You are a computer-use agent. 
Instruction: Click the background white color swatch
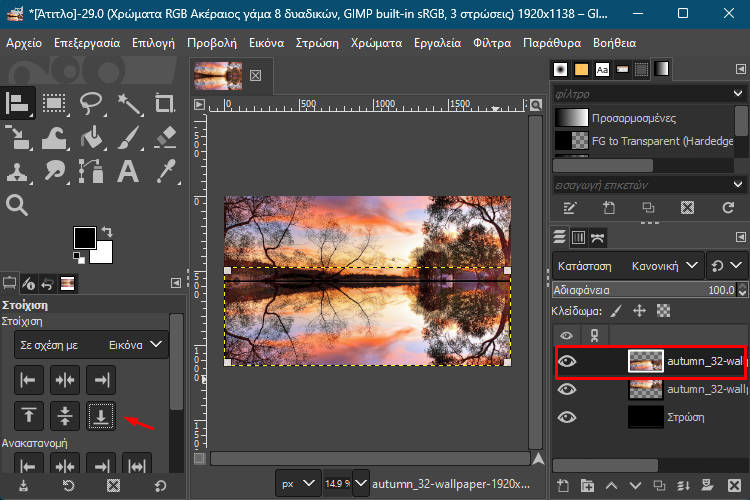pos(105,255)
